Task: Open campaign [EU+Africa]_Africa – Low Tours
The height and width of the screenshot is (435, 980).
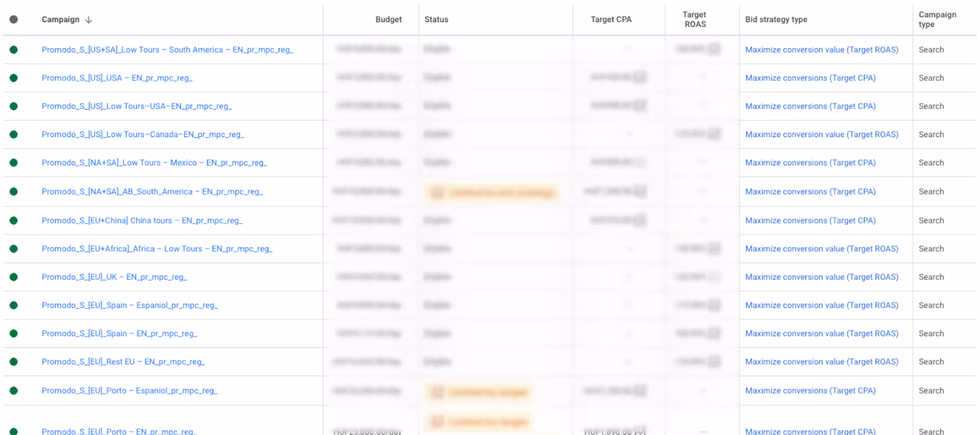Action: 157,248
